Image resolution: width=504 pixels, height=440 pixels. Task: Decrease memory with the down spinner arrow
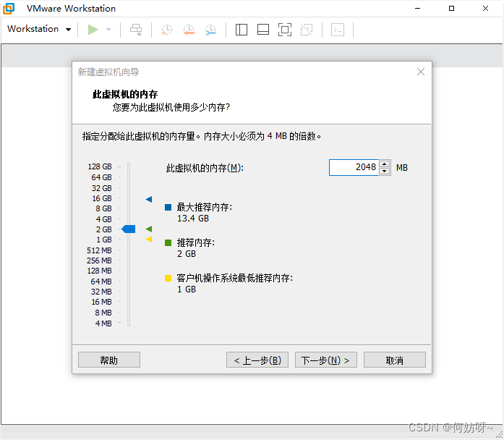coord(385,171)
